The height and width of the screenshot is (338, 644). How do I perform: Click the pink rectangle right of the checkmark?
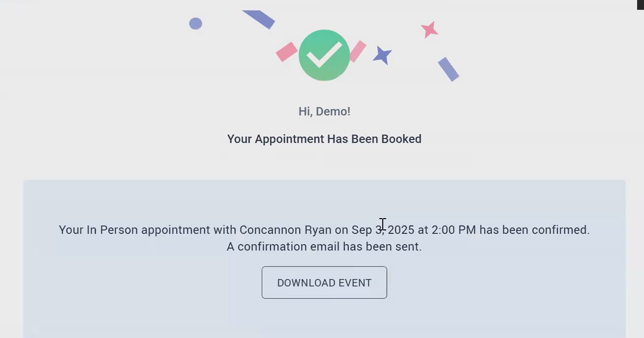[358, 51]
